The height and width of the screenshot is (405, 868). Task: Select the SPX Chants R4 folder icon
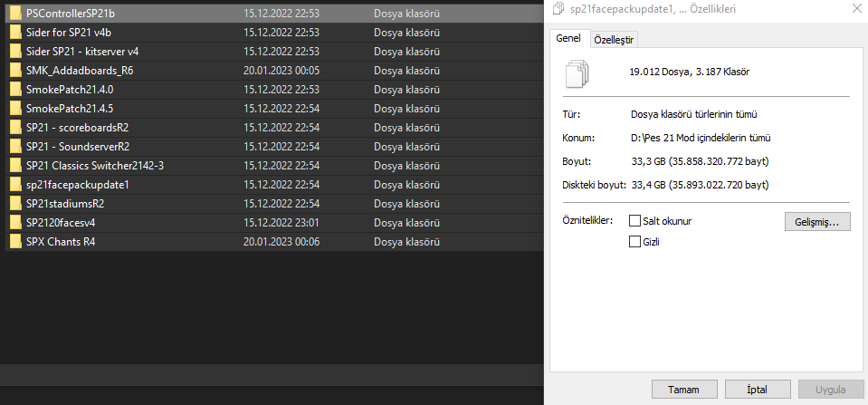click(15, 242)
